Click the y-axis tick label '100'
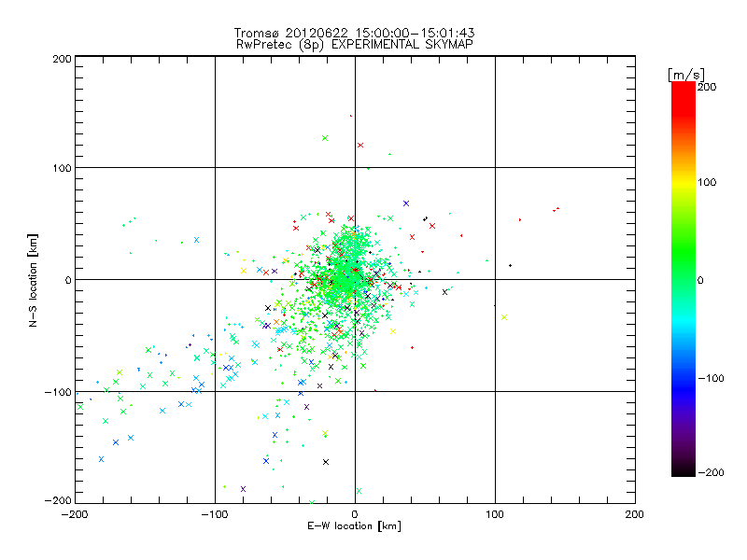 click(62, 168)
